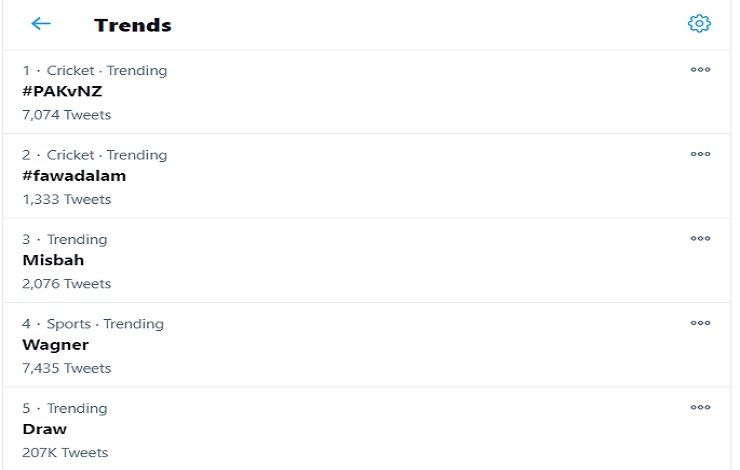Click the 1,333 Tweets count

(x=66, y=199)
